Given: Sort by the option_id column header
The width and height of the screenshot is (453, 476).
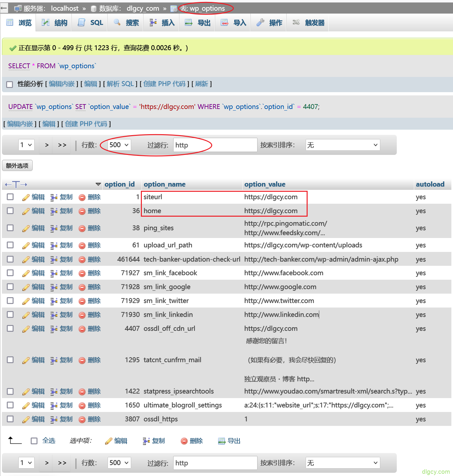Looking at the screenshot, I should (120, 184).
